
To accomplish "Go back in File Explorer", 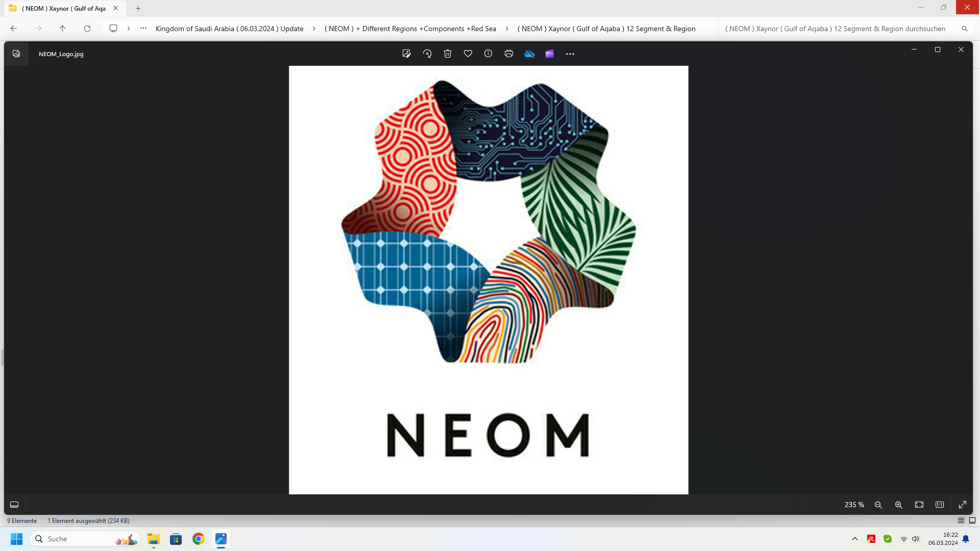I will tap(14, 29).
